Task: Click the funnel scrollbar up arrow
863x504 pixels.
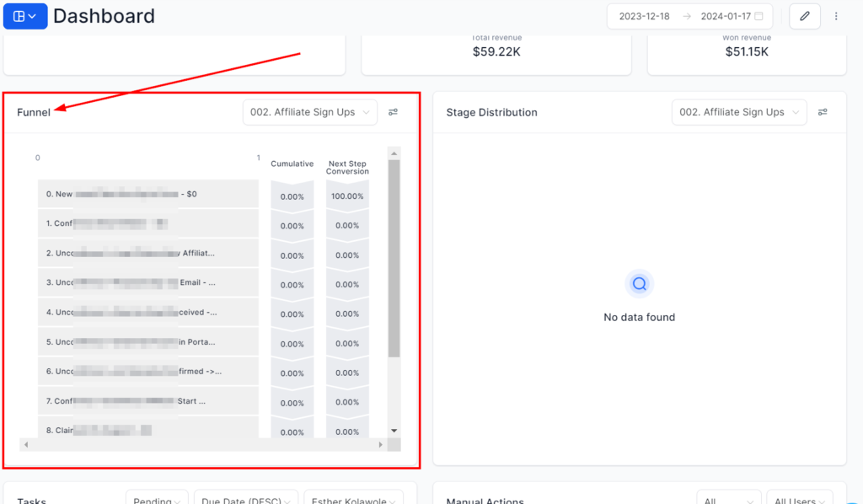Action: click(x=394, y=153)
